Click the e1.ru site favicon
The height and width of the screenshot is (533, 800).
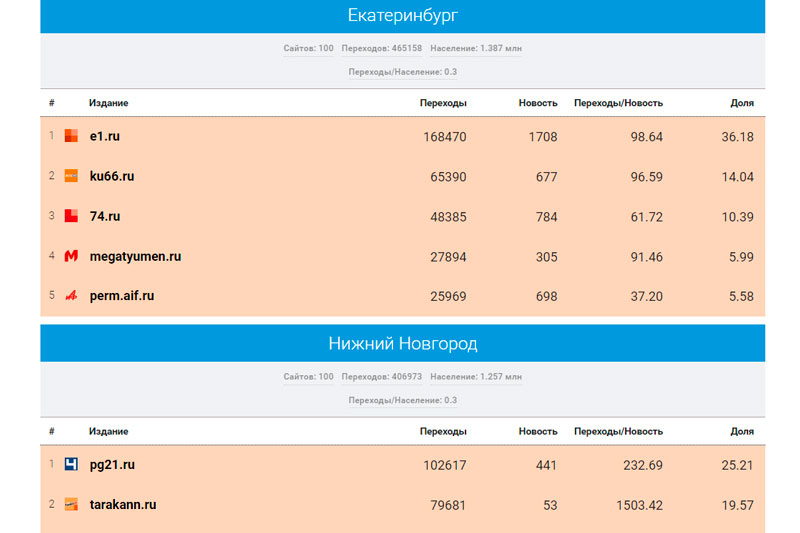(x=71, y=136)
